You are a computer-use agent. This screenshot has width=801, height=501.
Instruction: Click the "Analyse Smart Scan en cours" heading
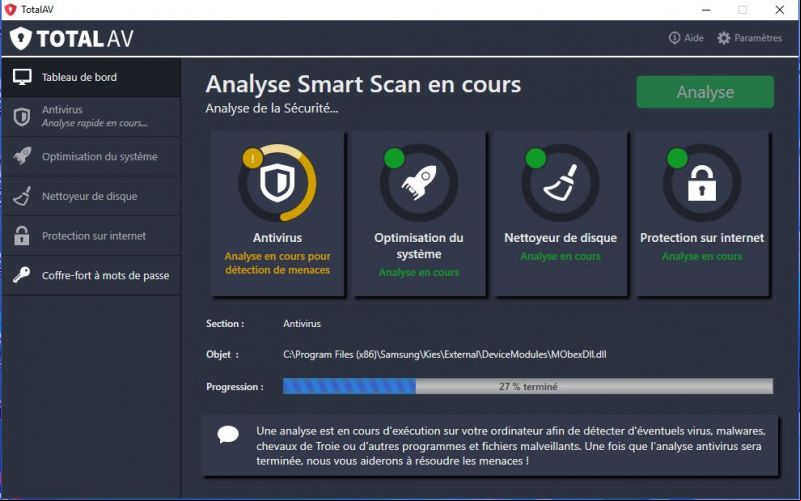pos(363,84)
